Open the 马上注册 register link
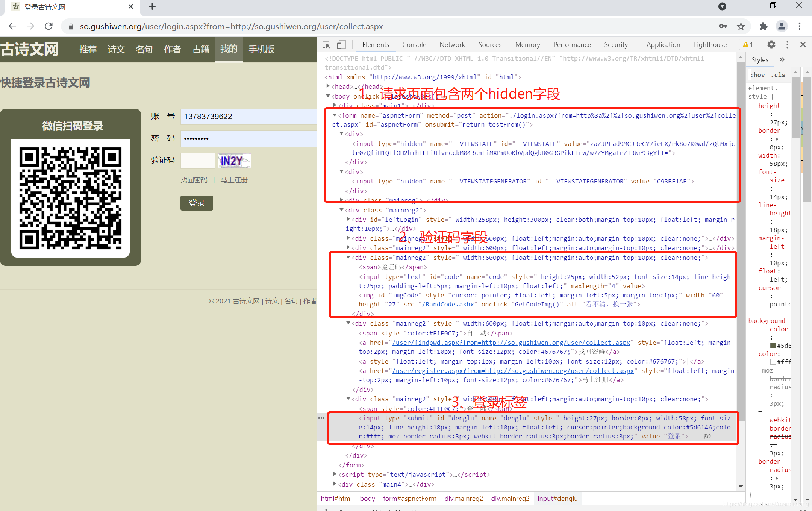812x511 pixels. [234, 180]
